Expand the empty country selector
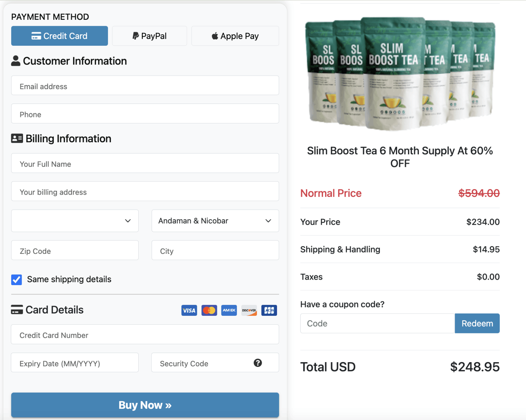Image resolution: width=526 pixels, height=420 pixels. point(74,221)
